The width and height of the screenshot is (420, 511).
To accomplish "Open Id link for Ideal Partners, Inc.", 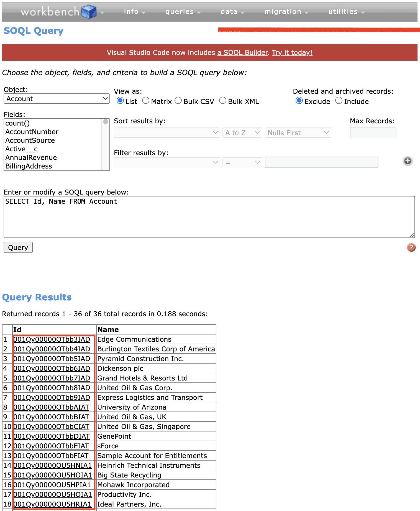I will [53, 504].
